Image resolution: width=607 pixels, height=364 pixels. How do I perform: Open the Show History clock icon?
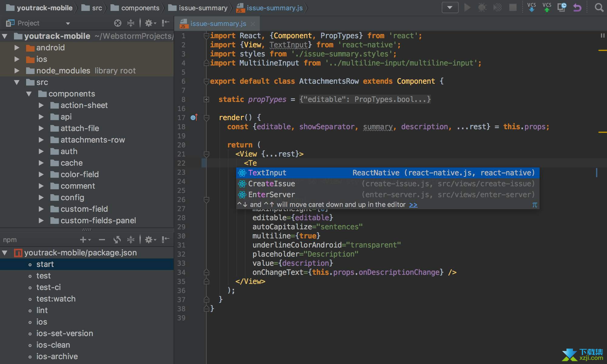click(x=562, y=8)
